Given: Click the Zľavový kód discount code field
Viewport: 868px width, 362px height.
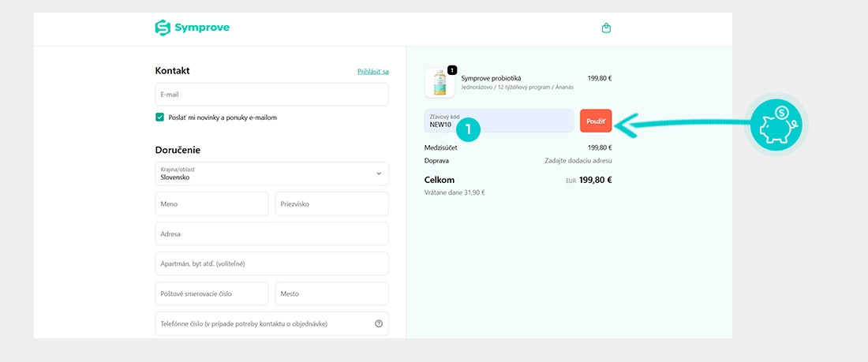Looking at the screenshot, I should pos(499,121).
